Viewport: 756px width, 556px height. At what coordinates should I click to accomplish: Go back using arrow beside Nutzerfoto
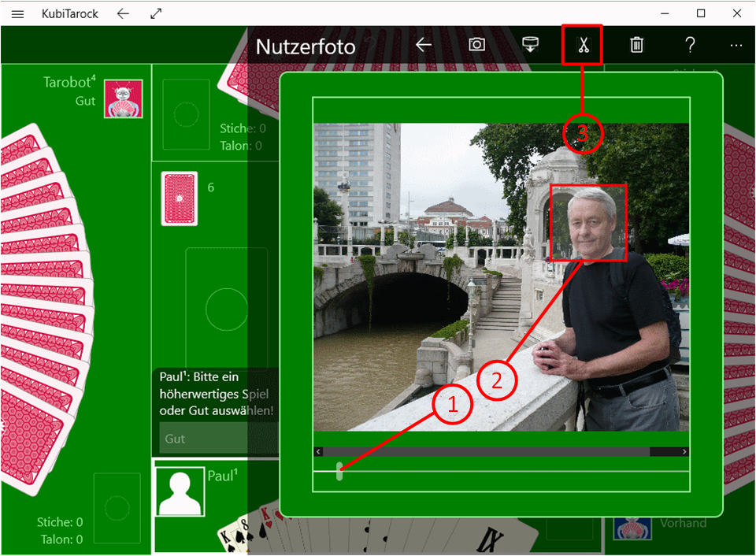(x=424, y=45)
